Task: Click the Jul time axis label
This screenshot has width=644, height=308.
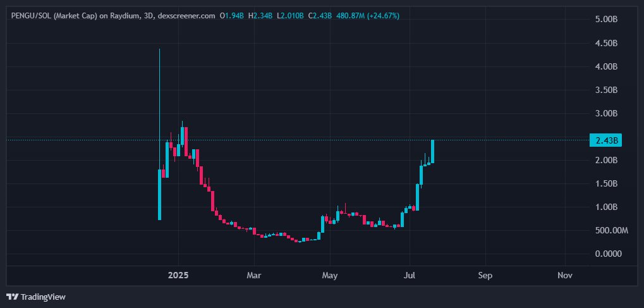Action: 410,275
